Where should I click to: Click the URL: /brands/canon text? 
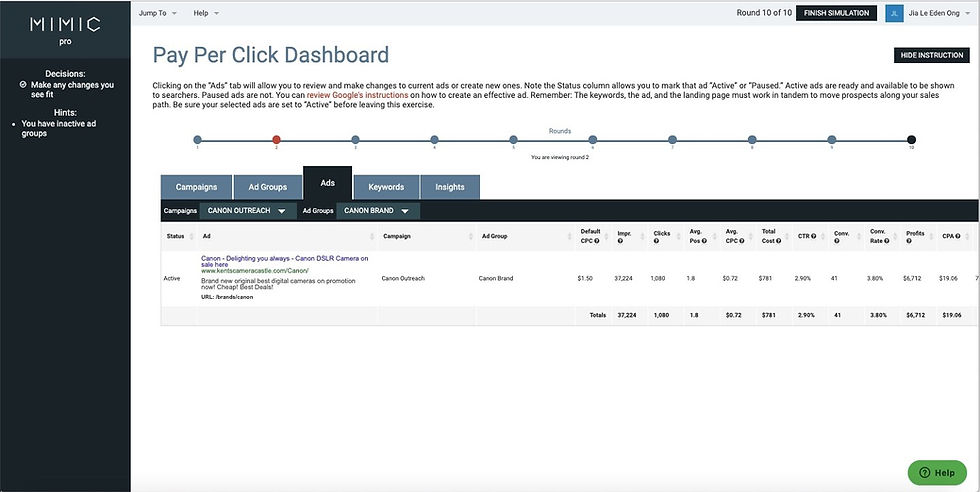point(227,297)
